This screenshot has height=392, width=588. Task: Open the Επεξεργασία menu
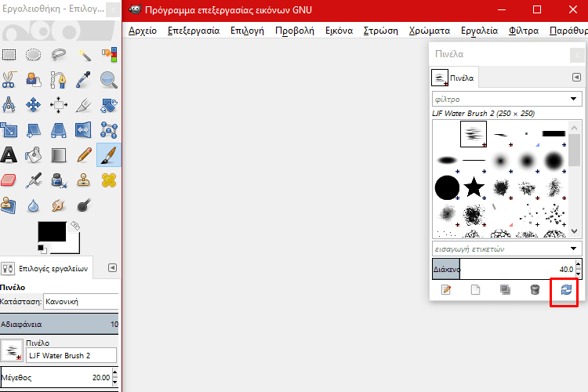[194, 31]
